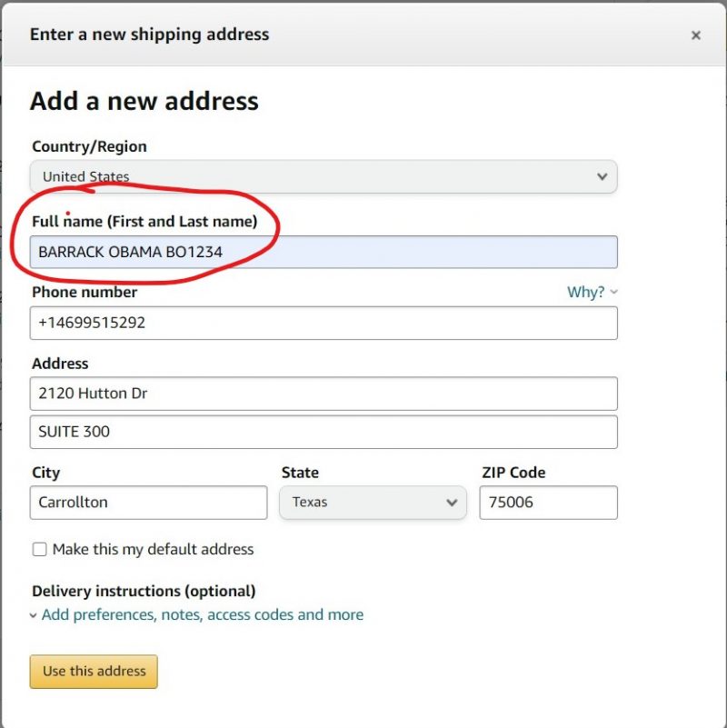Click the ZIP Code field
Viewport: 727px width, 728px height.
548,502
